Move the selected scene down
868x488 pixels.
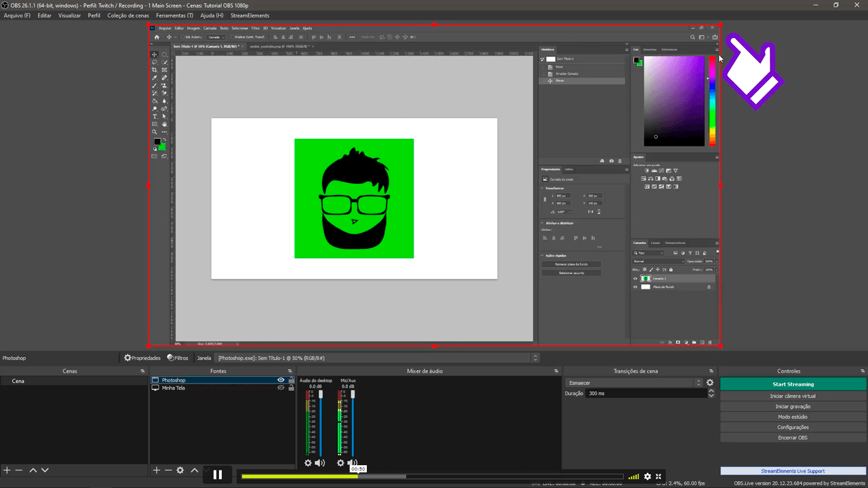pyautogui.click(x=45, y=470)
